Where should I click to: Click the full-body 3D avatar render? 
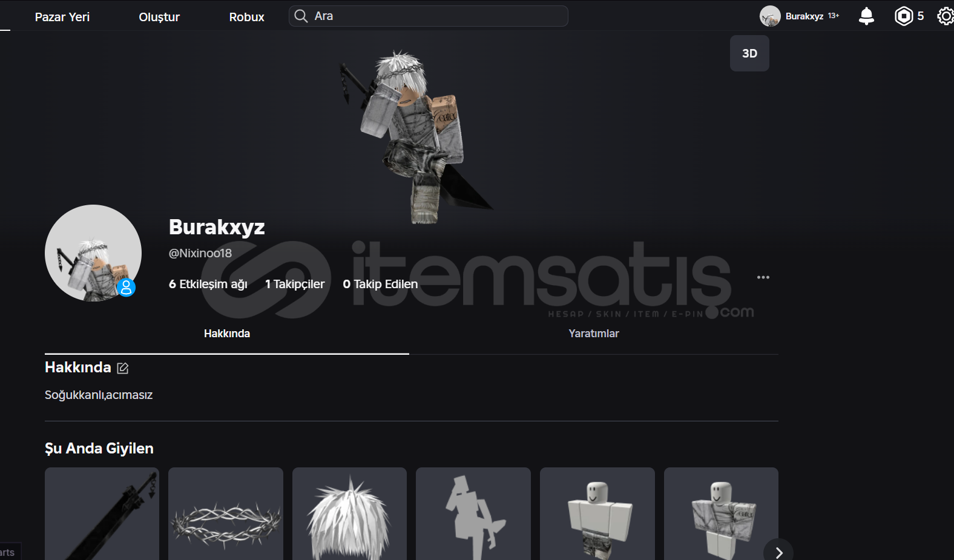click(x=418, y=136)
